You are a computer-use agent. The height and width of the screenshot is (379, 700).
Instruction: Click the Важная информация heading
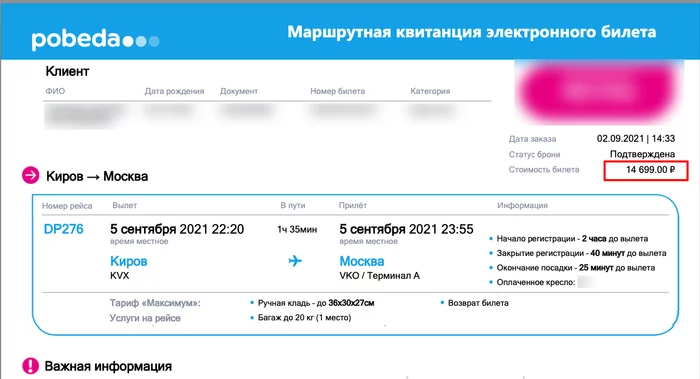(x=108, y=367)
